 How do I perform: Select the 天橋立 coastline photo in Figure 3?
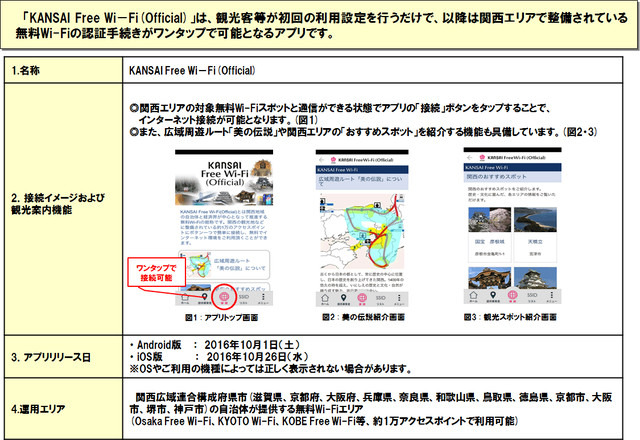(x=535, y=220)
